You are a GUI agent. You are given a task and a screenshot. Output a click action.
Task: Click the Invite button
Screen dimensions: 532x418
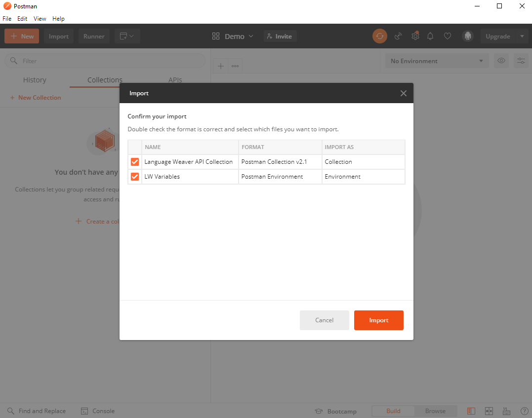click(280, 37)
